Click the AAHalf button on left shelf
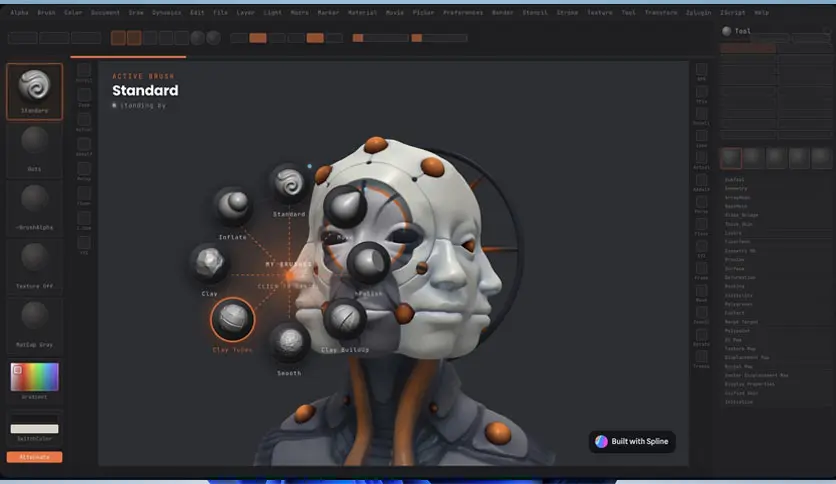The width and height of the screenshot is (836, 484). 84,147
